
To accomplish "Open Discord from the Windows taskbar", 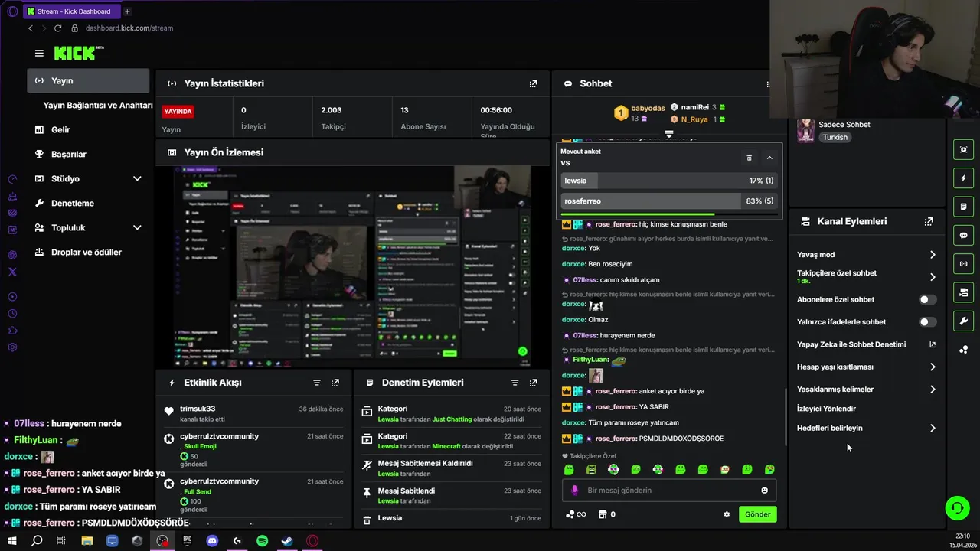I will point(212,541).
